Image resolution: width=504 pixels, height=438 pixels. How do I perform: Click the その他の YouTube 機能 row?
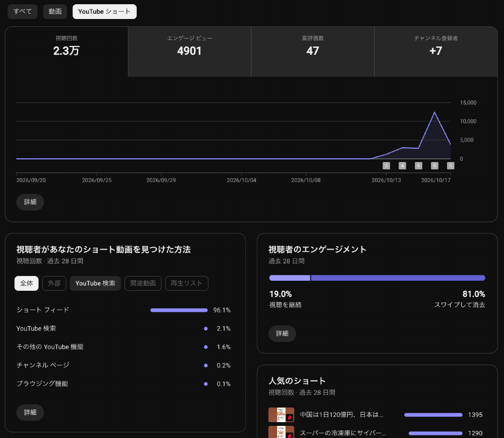click(x=123, y=347)
